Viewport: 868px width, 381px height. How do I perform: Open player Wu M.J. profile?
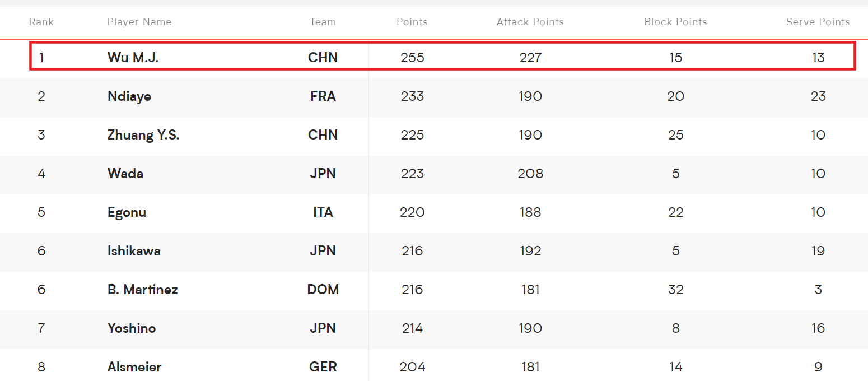133,57
